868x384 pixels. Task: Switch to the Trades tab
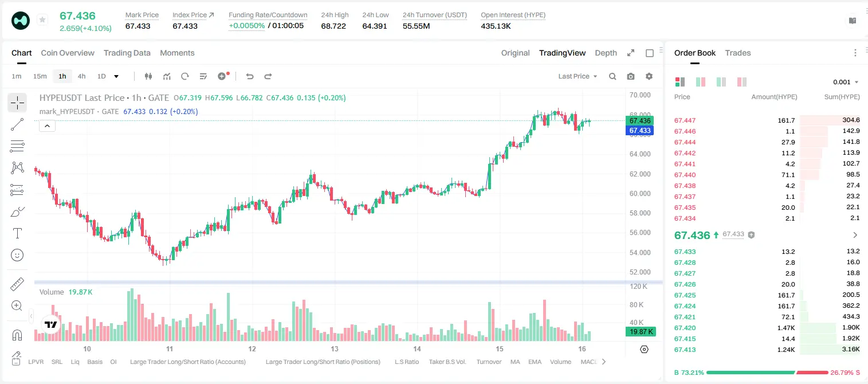[x=737, y=53]
